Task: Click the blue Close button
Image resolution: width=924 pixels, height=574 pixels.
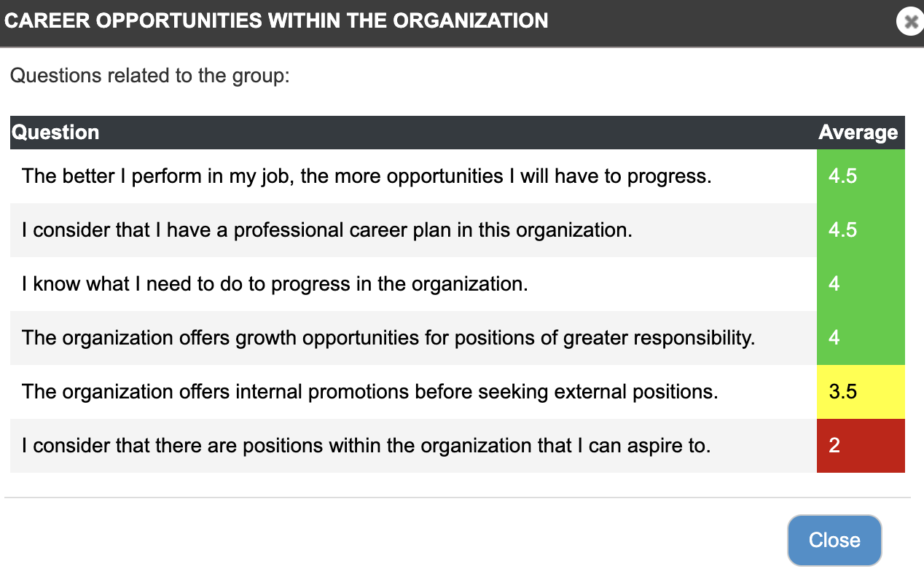Action: point(834,540)
